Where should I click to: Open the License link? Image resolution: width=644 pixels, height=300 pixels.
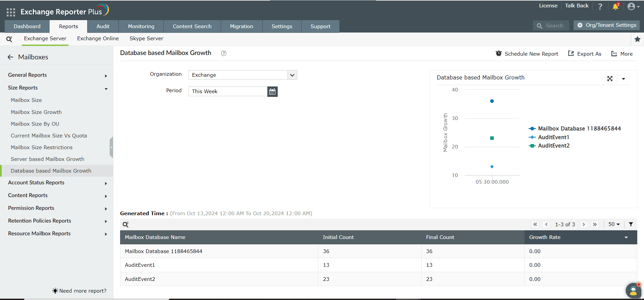pyautogui.click(x=548, y=6)
